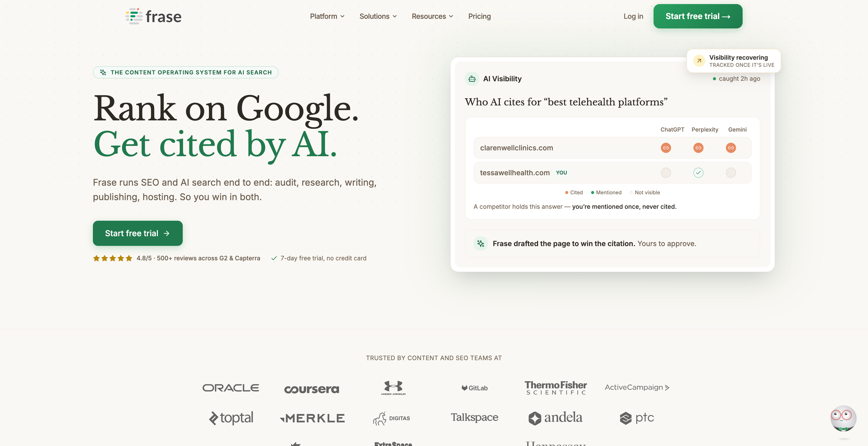Click tessawellhealth.com ChatGPT not-visible circle
The image size is (868, 446).
pos(666,173)
